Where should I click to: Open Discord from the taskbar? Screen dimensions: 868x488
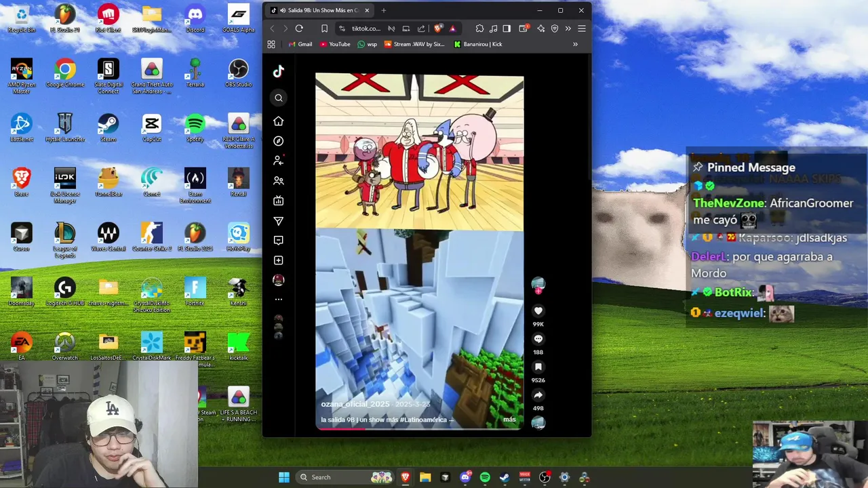pos(465,477)
